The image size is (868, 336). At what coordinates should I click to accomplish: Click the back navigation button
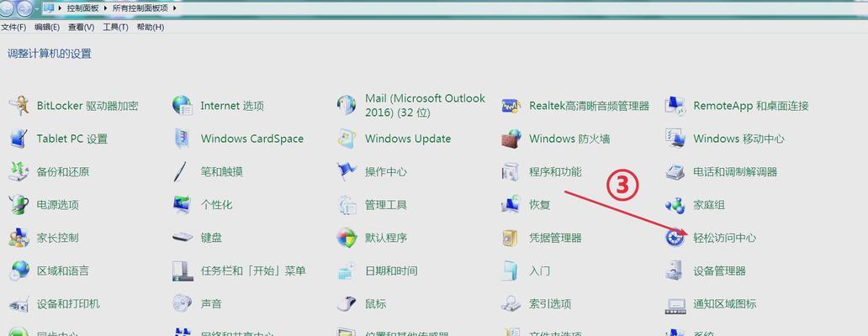click(8, 8)
